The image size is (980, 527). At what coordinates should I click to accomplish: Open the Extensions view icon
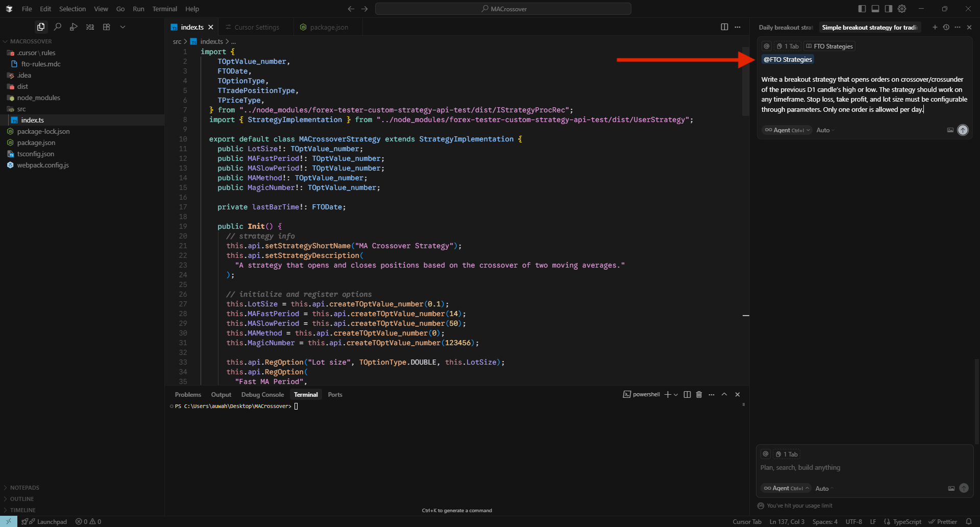click(x=107, y=27)
